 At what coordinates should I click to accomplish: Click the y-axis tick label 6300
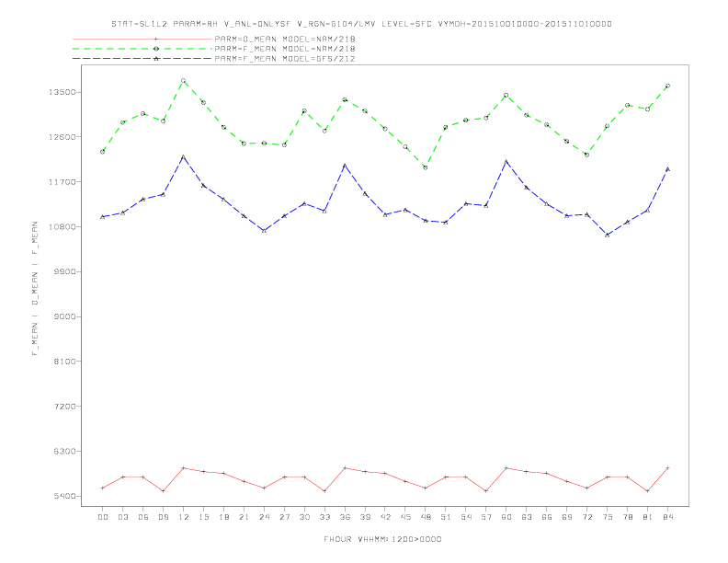click(x=65, y=451)
